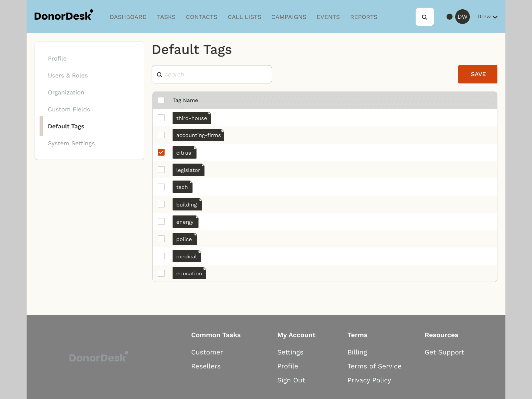Open Terms of Service link
Screen dimensions: 532x399
(x=374, y=366)
